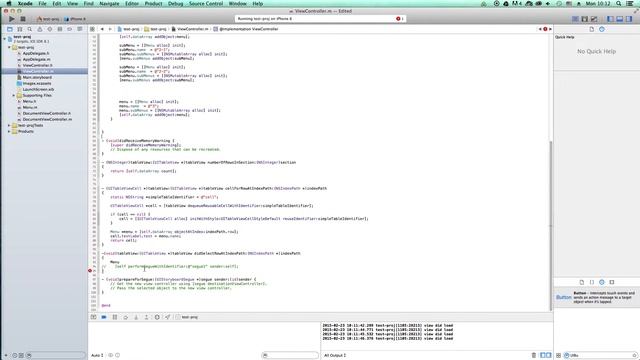Stop the running app
Screen dimensions: 640x360
pos(23,19)
